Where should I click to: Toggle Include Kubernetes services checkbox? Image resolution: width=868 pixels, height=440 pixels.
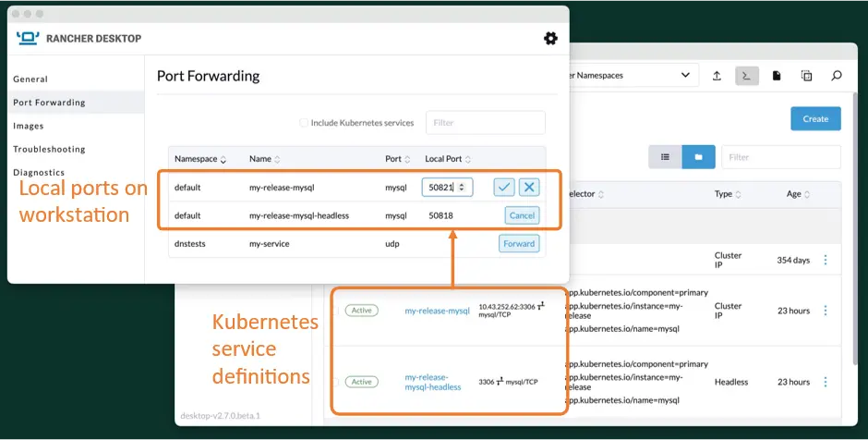304,123
